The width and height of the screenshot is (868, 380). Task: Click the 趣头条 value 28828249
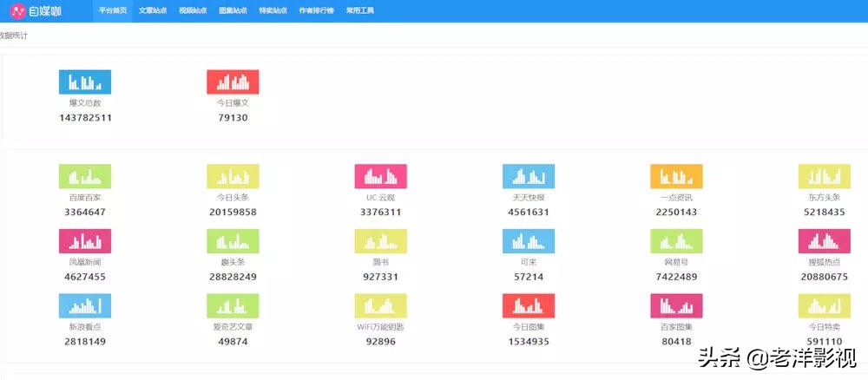point(233,277)
